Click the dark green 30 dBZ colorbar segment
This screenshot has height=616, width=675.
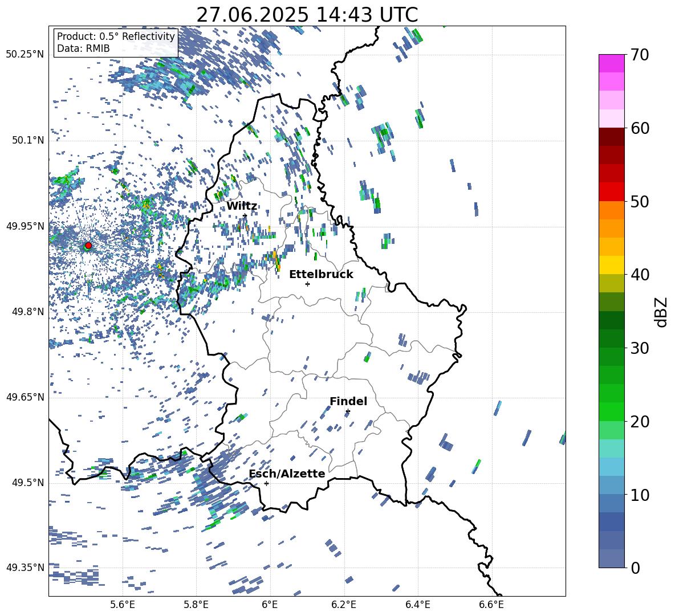[x=611, y=338]
